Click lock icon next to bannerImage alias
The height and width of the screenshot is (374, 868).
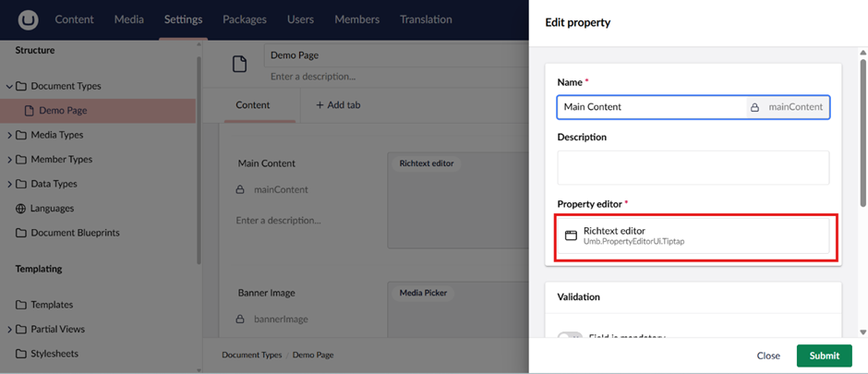point(242,320)
